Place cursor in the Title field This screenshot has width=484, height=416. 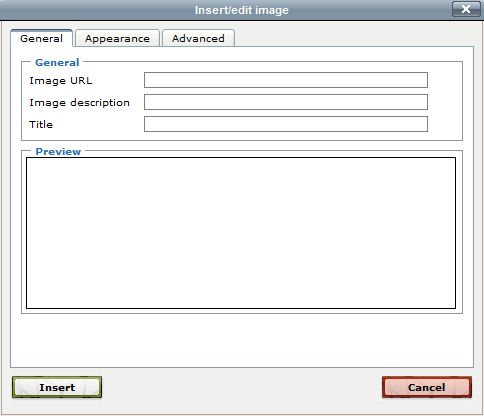point(286,124)
